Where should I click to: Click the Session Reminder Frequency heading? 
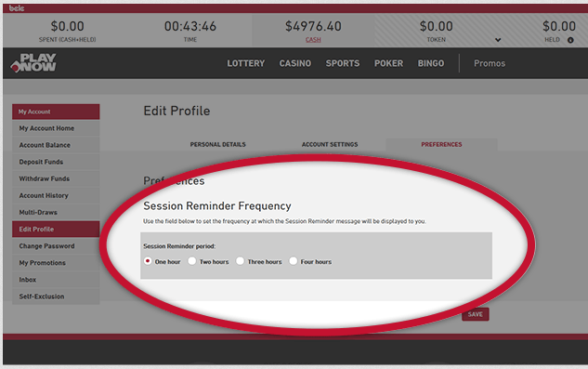point(217,206)
